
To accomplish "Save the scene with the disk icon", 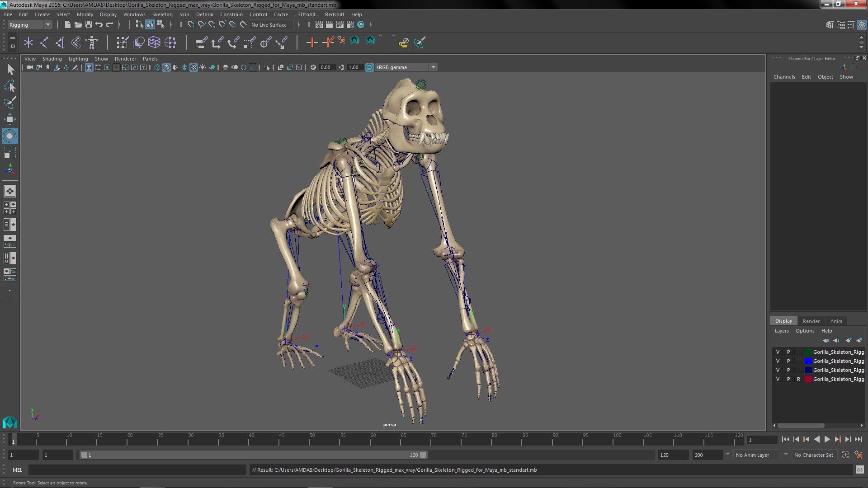I will click(89, 24).
